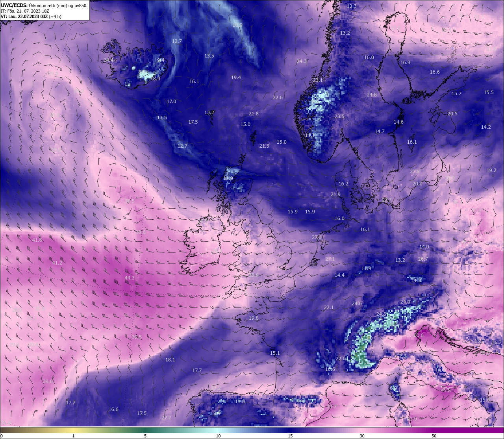This screenshot has width=504, height=439.
Task: Click the 45.8 value label
Action: (x=446, y=390)
